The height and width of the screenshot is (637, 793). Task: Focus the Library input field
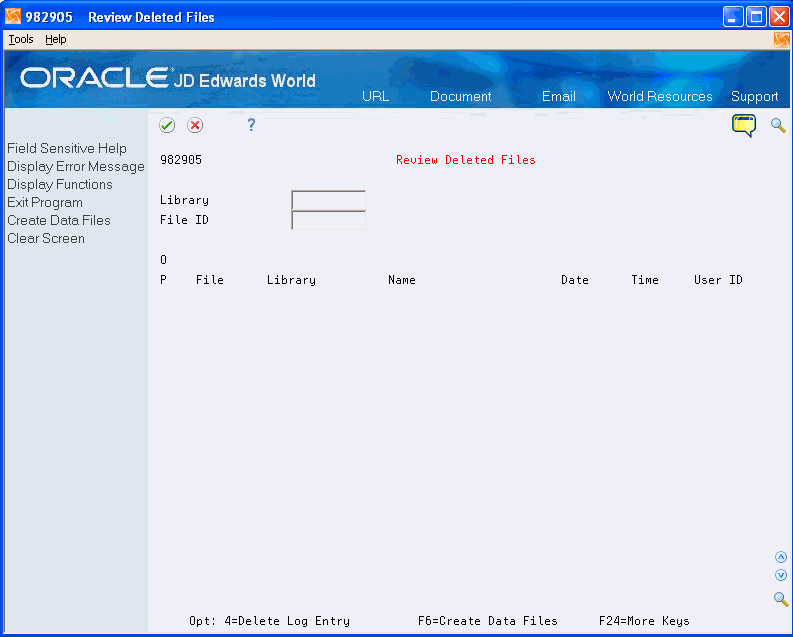coord(328,200)
